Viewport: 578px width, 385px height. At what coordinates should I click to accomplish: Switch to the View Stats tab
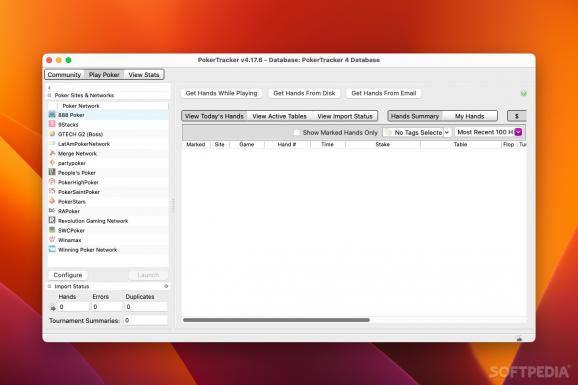point(144,74)
